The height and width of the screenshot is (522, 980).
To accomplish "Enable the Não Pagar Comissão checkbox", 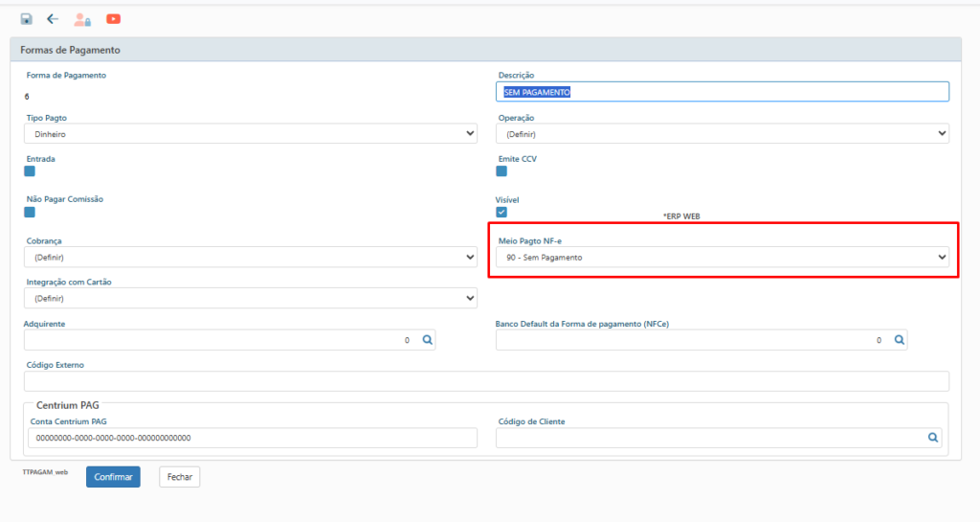I will [30, 213].
